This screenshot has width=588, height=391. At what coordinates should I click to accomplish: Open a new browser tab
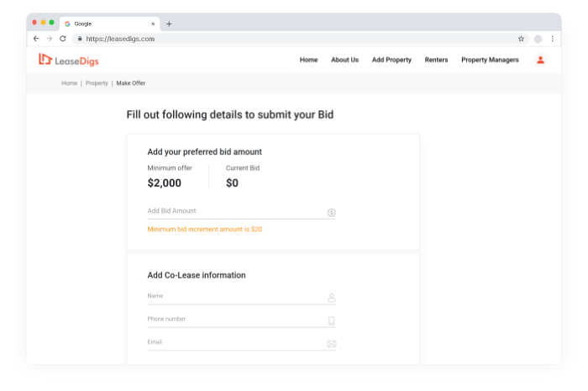169,24
